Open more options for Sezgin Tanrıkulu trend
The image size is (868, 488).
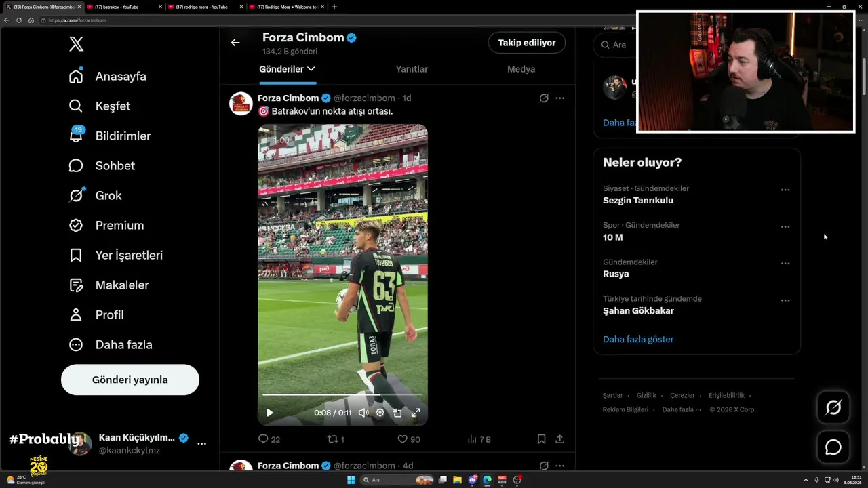tap(785, 190)
